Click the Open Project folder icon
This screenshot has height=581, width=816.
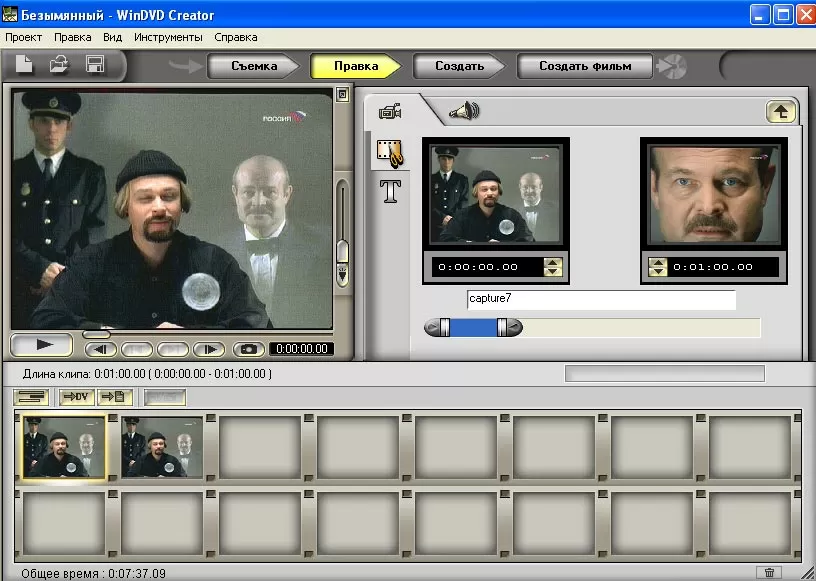tap(59, 65)
